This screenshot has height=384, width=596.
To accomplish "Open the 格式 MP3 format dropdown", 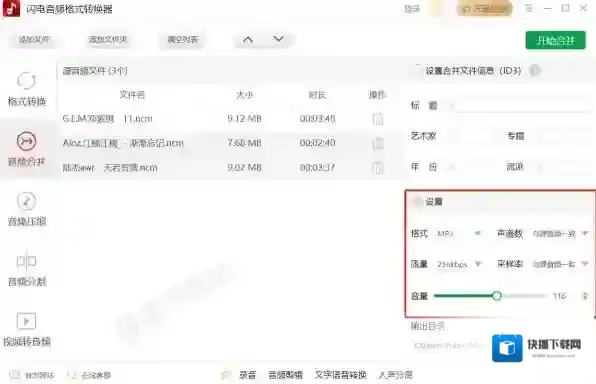I will 459,233.
